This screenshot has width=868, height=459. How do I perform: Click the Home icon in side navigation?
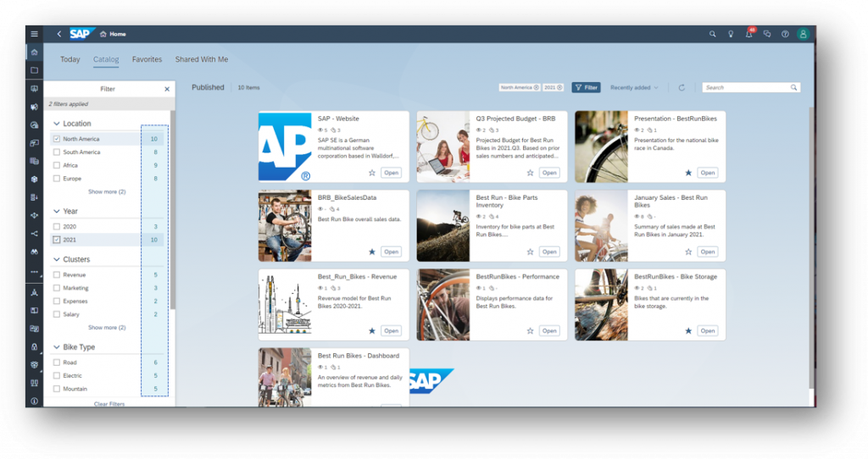tap(34, 52)
